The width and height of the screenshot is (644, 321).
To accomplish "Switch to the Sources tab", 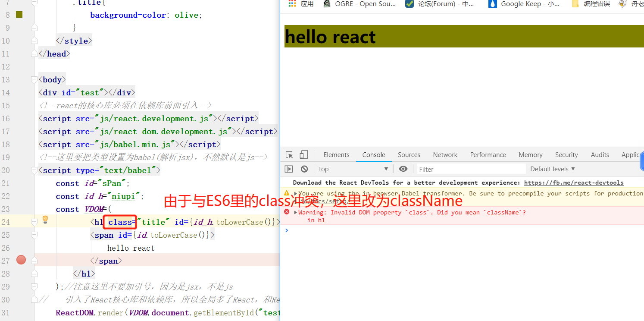I will 409,155.
